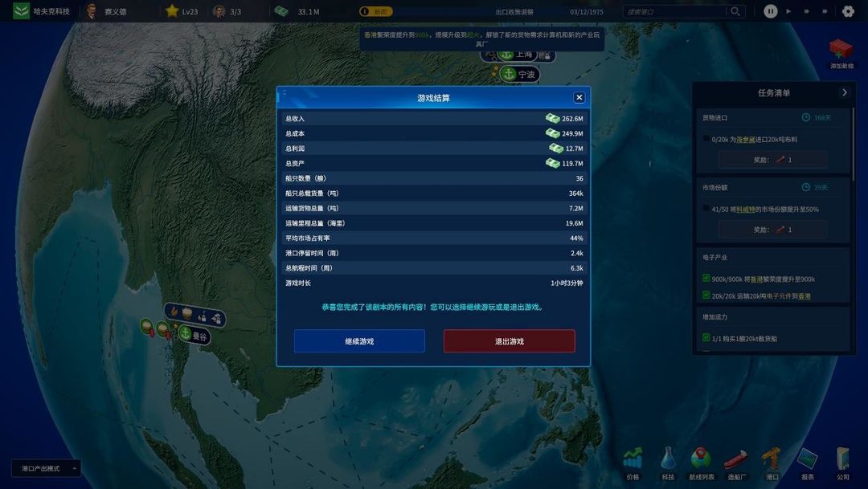Open the 价格 price chart icon
The height and width of the screenshot is (489, 868).
[x=633, y=459]
